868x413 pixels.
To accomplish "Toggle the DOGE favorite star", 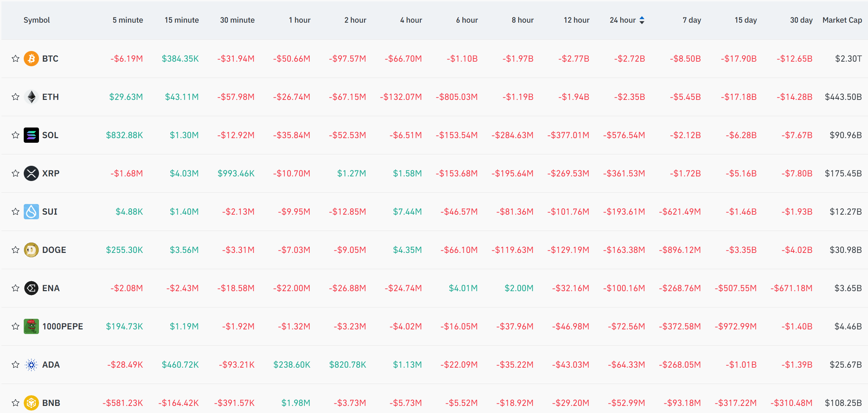I will tap(15, 250).
